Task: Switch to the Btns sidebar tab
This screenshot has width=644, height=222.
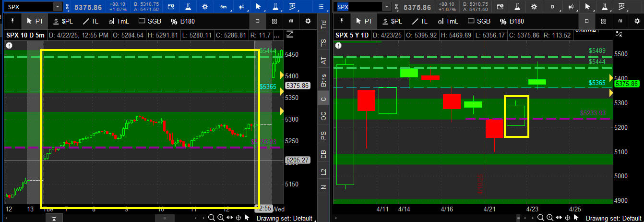Action: pos(323,79)
